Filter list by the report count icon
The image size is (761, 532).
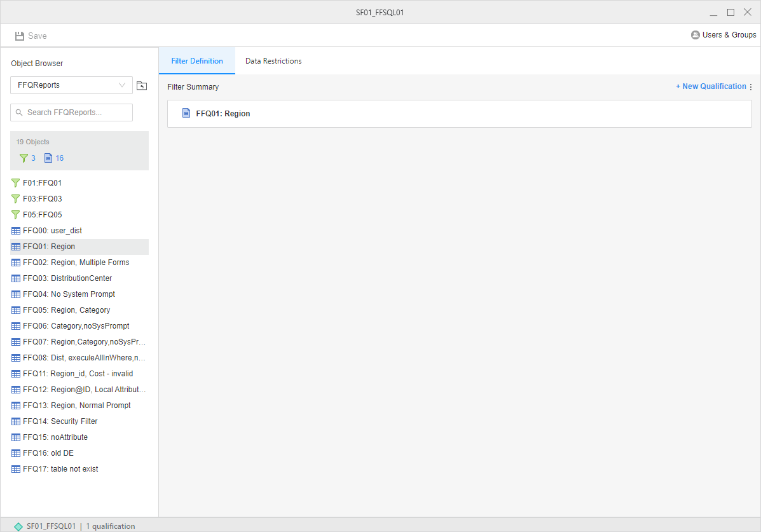click(x=48, y=158)
